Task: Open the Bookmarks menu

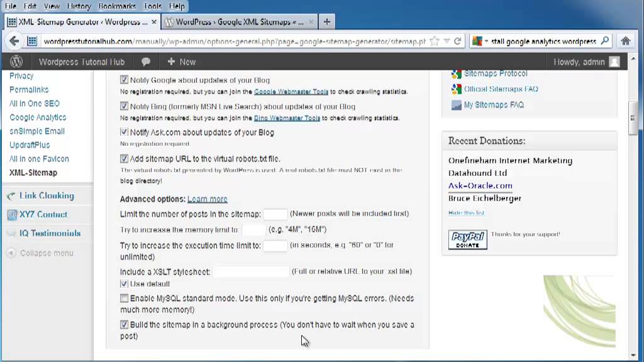Action: pyautogui.click(x=117, y=6)
